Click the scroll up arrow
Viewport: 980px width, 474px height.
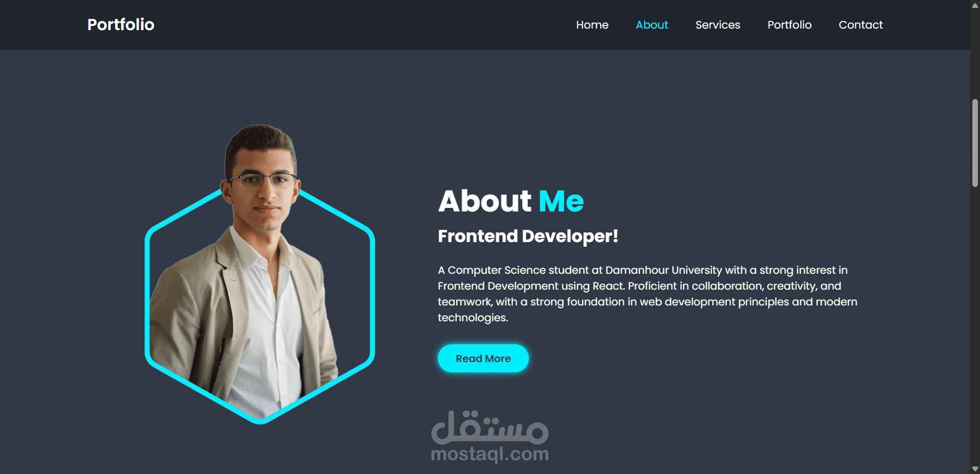(975, 6)
